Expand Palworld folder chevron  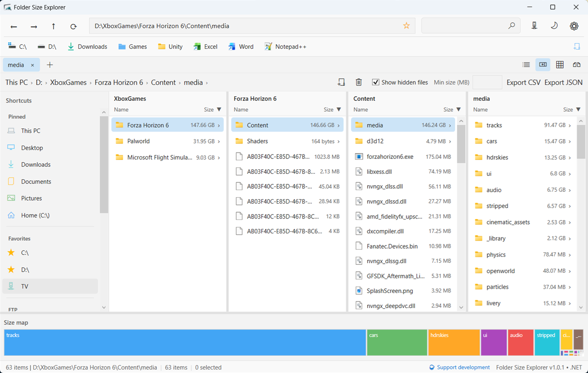coord(219,142)
